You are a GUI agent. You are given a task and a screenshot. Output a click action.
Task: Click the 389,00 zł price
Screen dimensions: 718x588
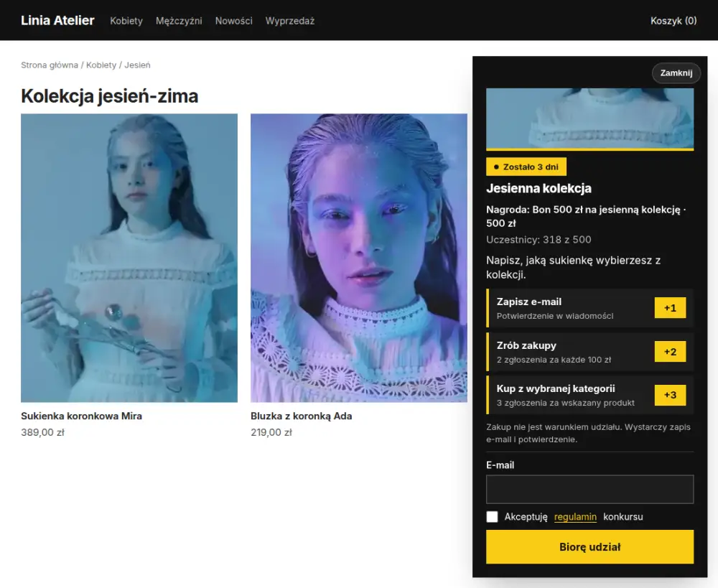click(42, 432)
